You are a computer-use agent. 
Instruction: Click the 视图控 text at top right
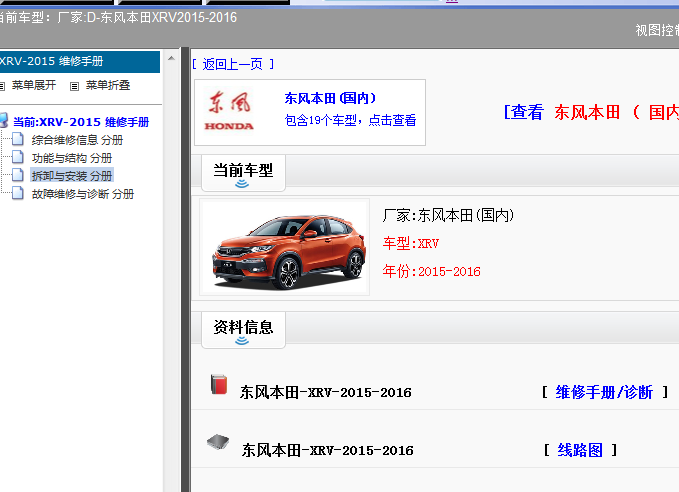(657, 30)
